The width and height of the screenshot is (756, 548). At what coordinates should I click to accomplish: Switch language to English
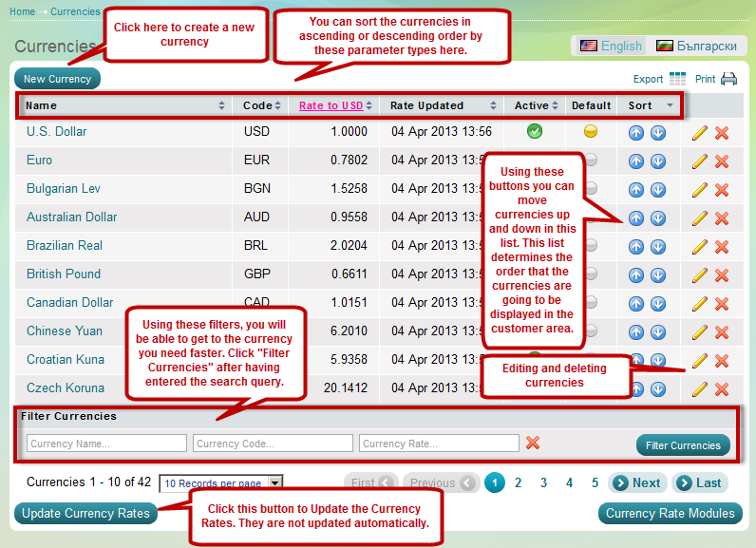pyautogui.click(x=611, y=46)
